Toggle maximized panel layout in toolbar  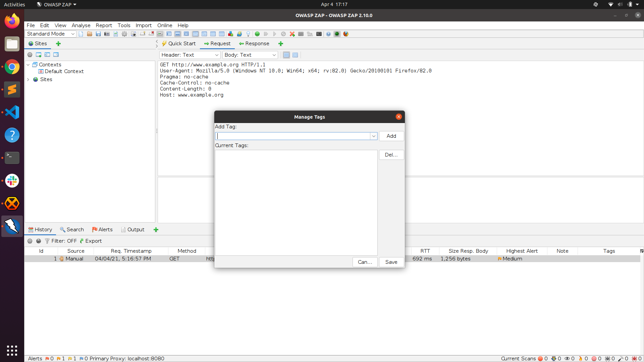coord(186,34)
